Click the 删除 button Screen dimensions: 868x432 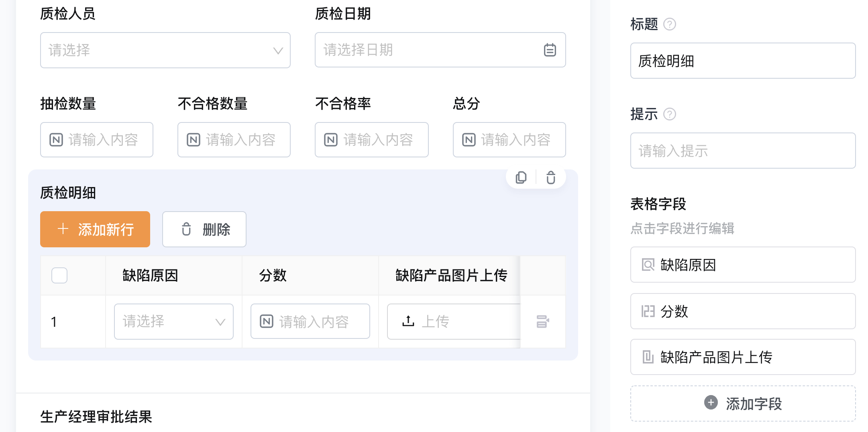(204, 229)
